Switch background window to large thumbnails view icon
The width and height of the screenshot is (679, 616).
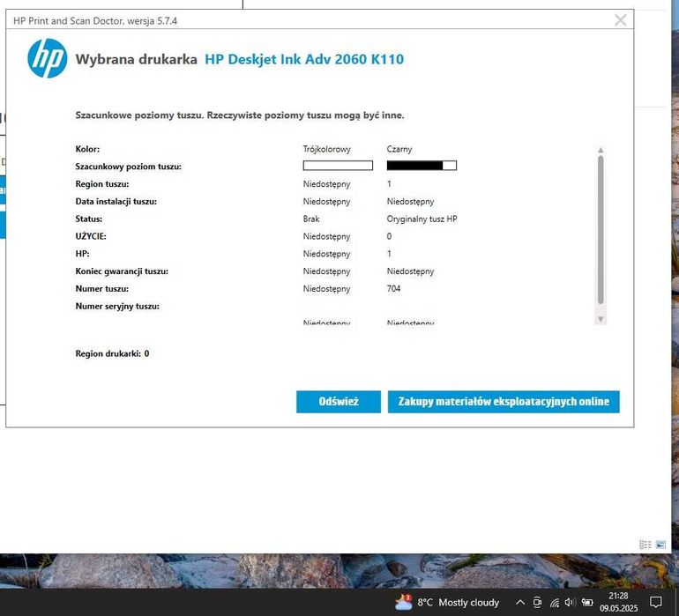click(x=660, y=545)
